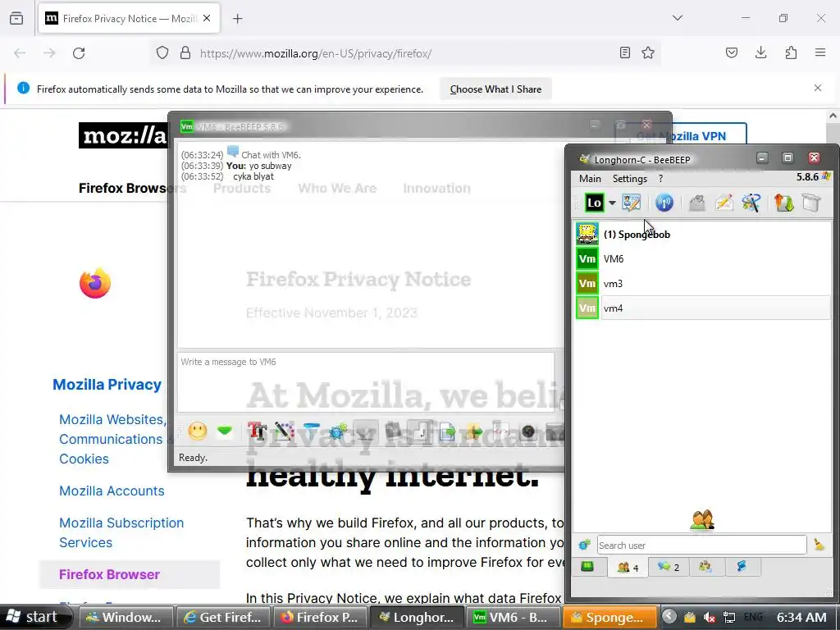
Task: Click the message field for VM6 chat
Action: (x=366, y=382)
